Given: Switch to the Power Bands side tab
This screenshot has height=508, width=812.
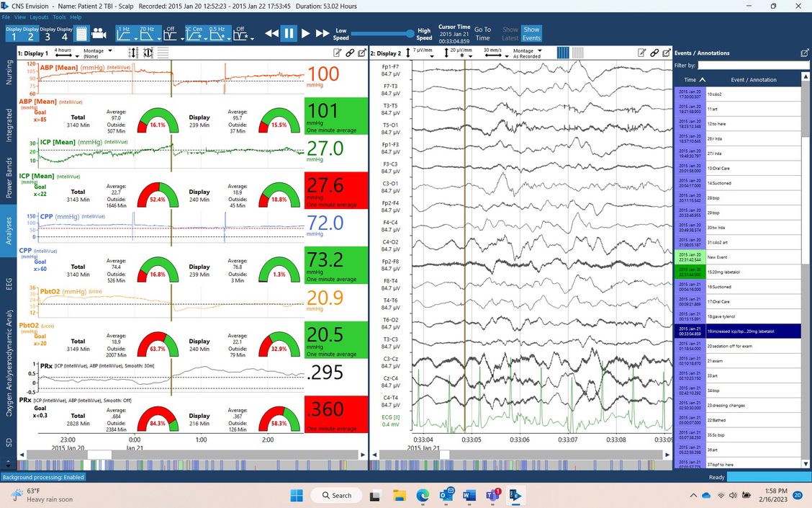Looking at the screenshot, I should (x=9, y=177).
